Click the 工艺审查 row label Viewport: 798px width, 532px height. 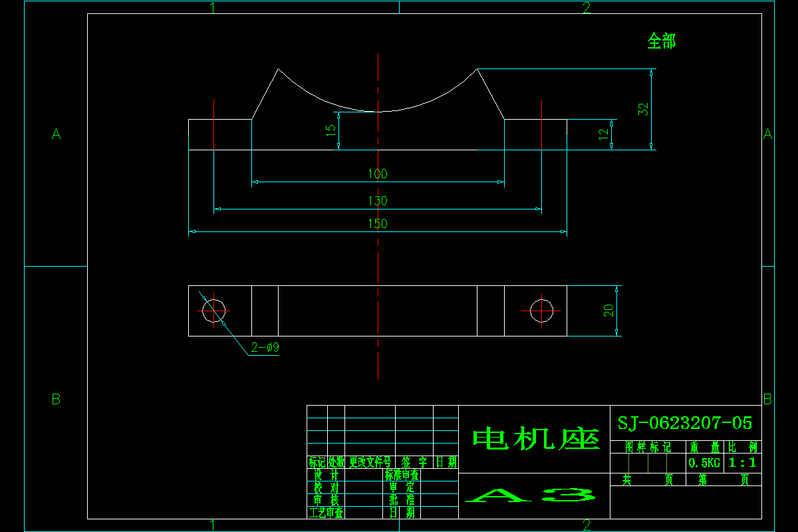point(326,513)
